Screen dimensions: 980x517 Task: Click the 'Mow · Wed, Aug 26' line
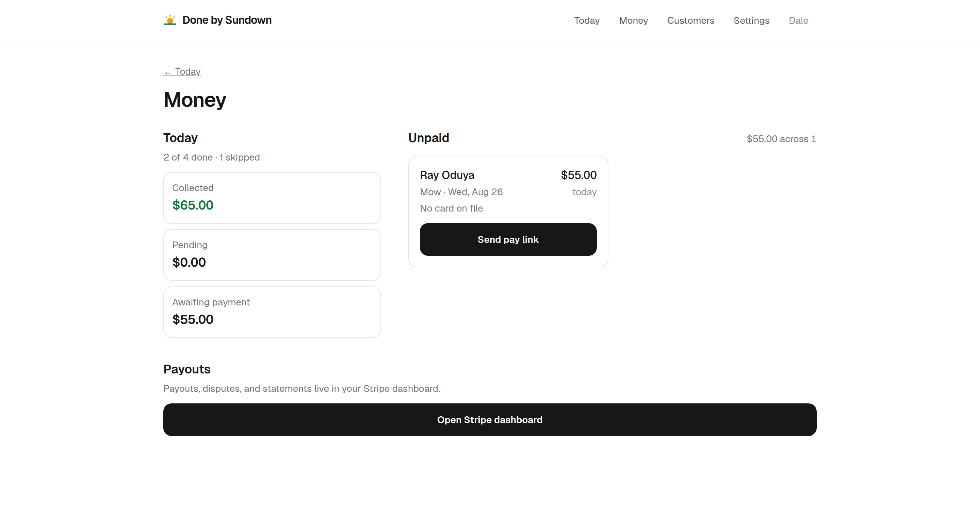pos(461,192)
